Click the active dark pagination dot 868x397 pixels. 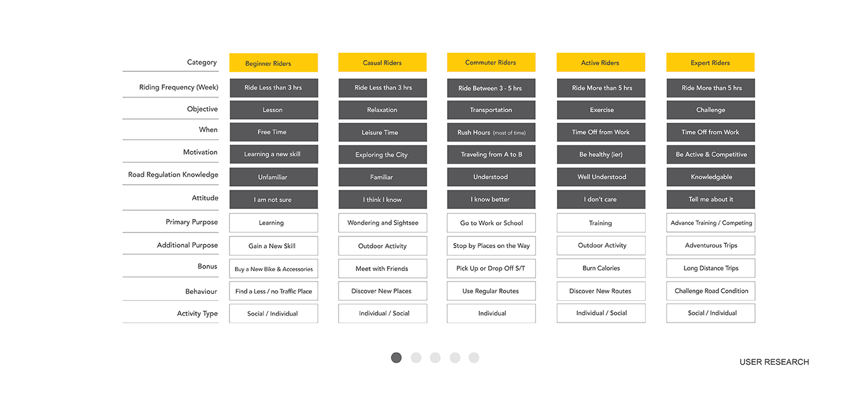point(396,357)
